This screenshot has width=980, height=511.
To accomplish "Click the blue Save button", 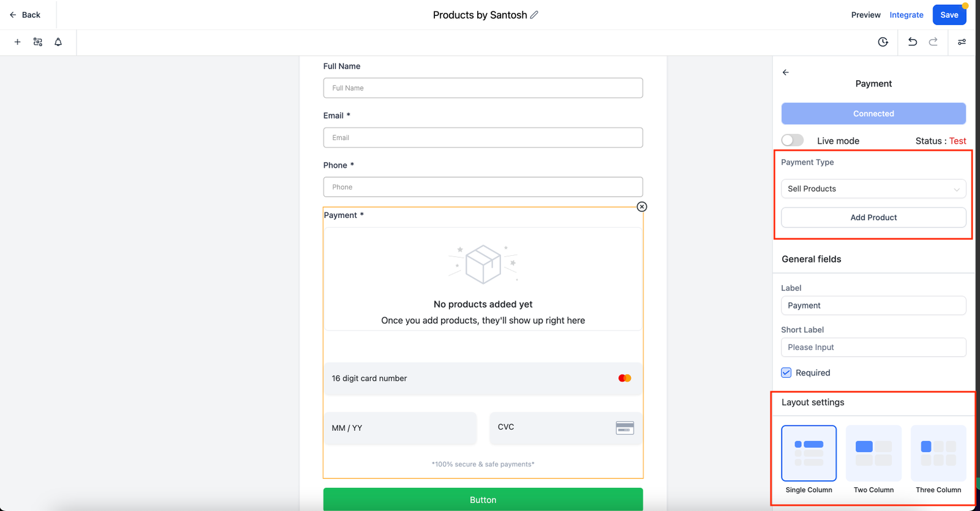I will [x=949, y=15].
